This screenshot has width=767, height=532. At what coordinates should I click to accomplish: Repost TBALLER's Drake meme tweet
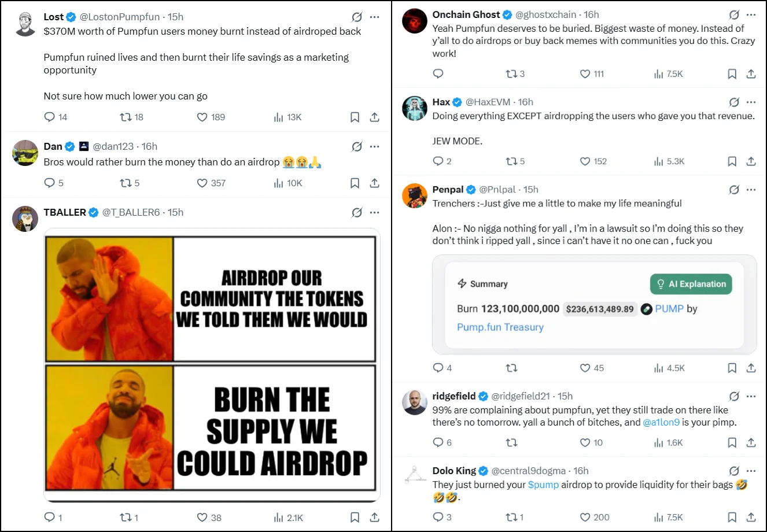tap(126, 518)
